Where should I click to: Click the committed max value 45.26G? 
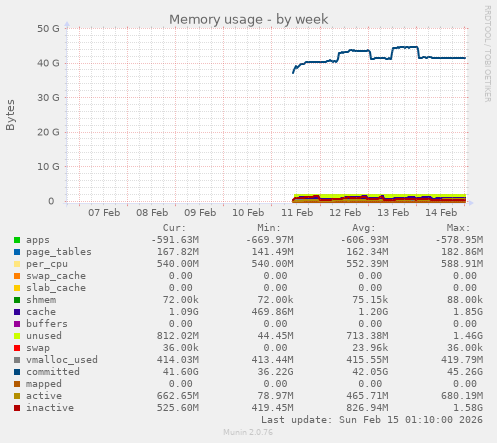pos(465,372)
